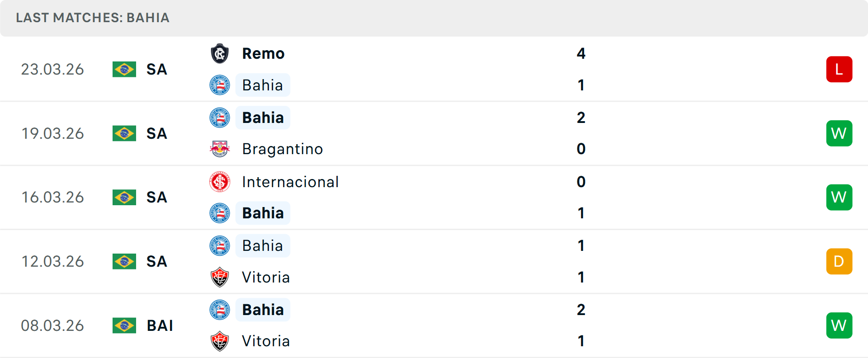This screenshot has width=868, height=358.
Task: Click the BAI competition label
Action: pos(160,325)
